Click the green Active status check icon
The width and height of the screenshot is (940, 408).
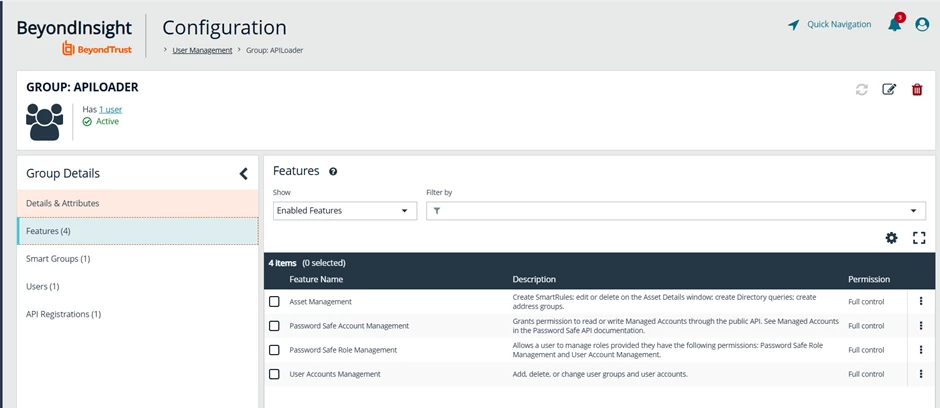[x=87, y=122]
